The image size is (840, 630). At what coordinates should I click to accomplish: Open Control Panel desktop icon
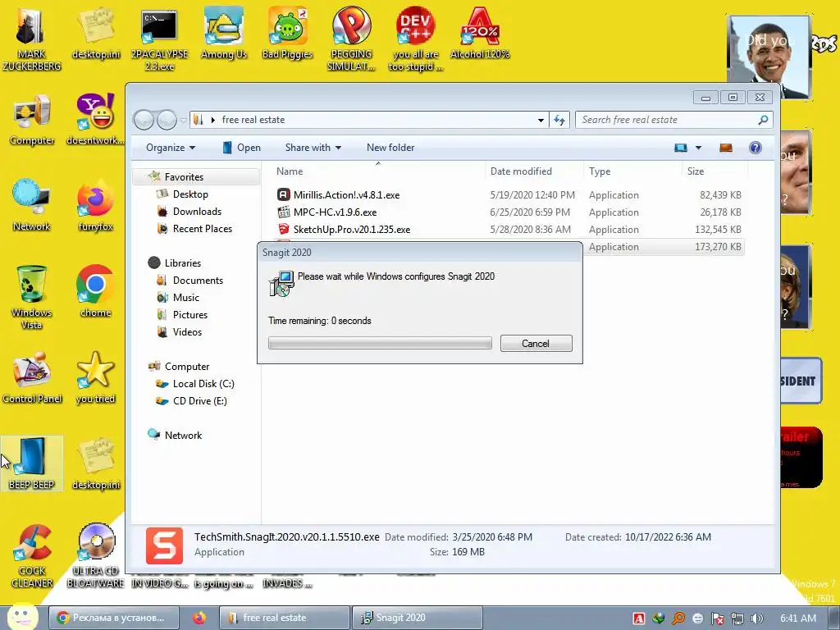click(x=32, y=377)
